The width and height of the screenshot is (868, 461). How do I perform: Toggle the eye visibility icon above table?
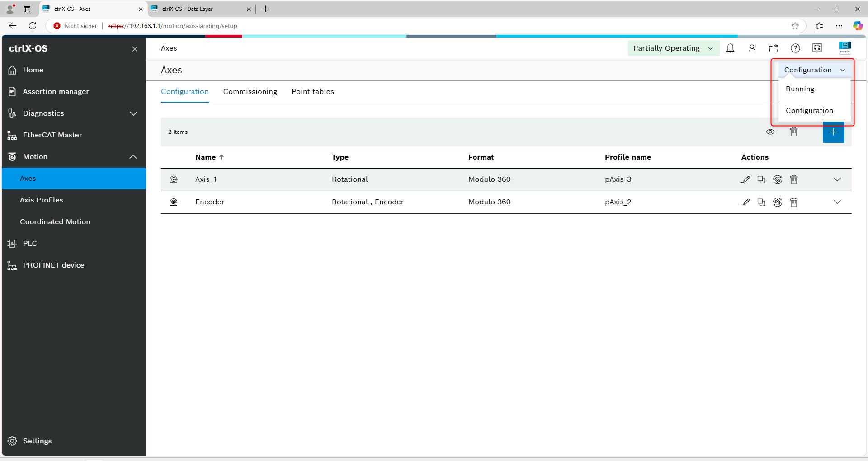click(770, 132)
